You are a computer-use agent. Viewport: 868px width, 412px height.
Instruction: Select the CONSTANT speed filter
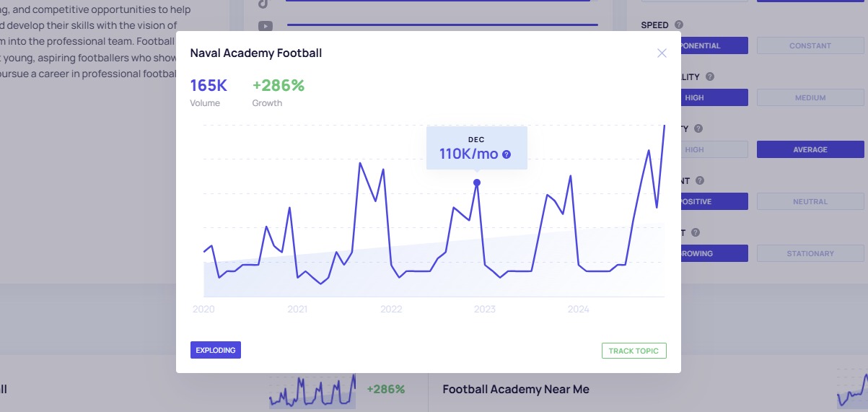tap(810, 46)
